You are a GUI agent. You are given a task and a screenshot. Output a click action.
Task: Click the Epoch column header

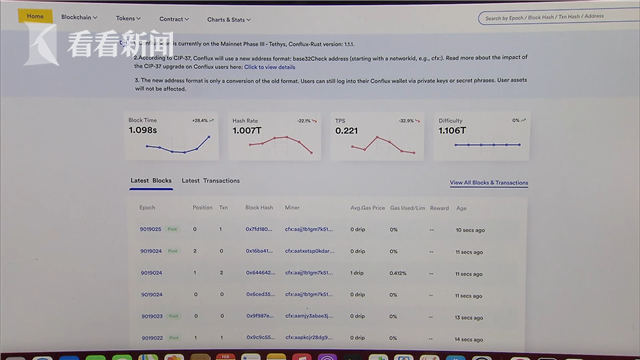[x=147, y=207]
